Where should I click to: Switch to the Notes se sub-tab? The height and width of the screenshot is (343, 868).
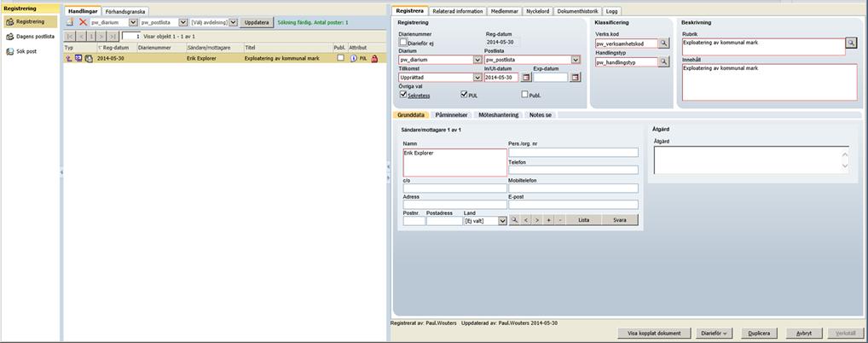tap(540, 114)
